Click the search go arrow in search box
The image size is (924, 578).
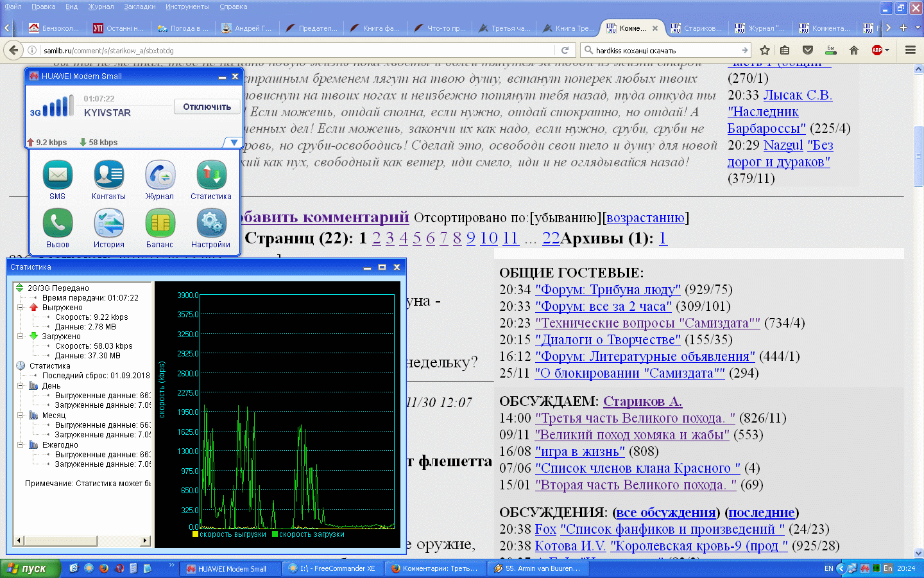(744, 50)
